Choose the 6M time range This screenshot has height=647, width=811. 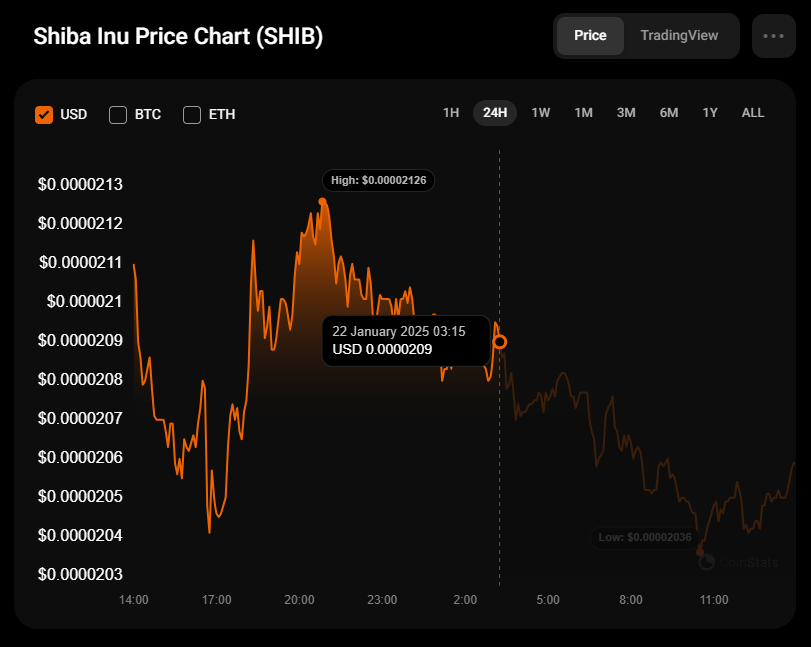[669, 113]
